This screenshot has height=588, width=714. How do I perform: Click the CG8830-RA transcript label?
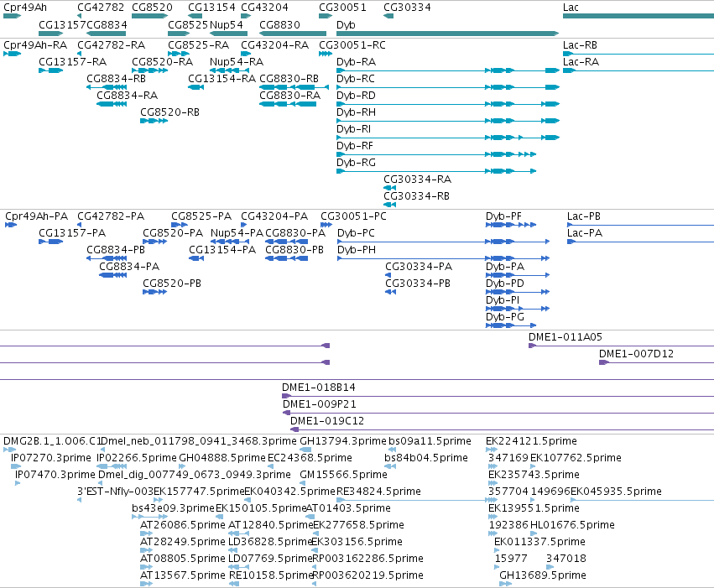290,96
